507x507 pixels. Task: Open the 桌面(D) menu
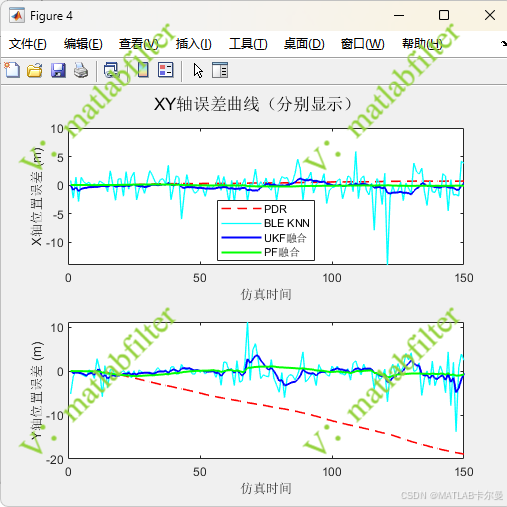[x=304, y=44]
